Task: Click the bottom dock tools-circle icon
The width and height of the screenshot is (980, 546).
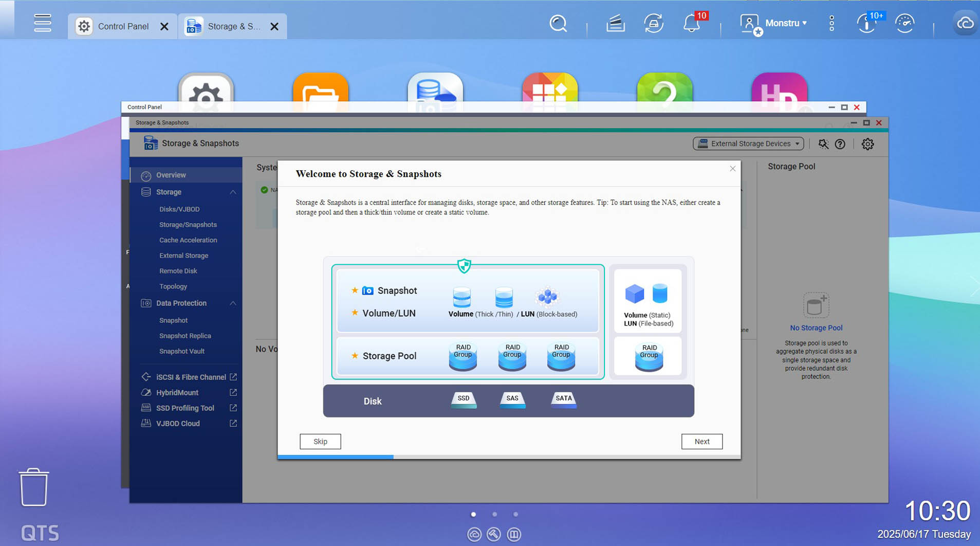Action: point(494,535)
